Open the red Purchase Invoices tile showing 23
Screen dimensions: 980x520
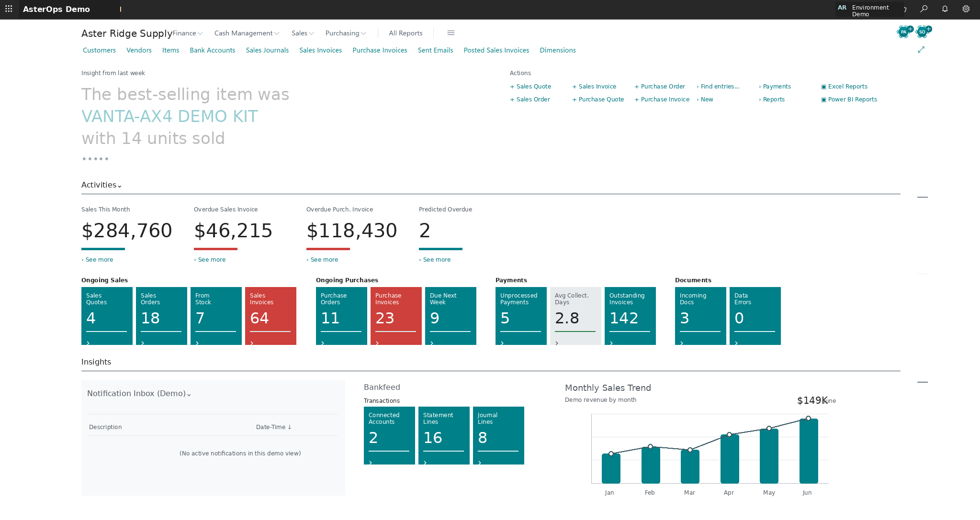tap(396, 316)
